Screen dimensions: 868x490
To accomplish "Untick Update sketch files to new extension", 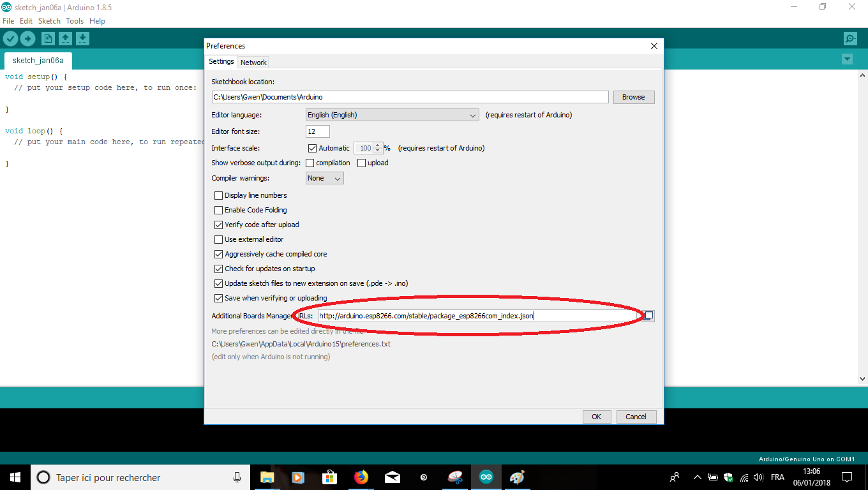I will coord(219,283).
